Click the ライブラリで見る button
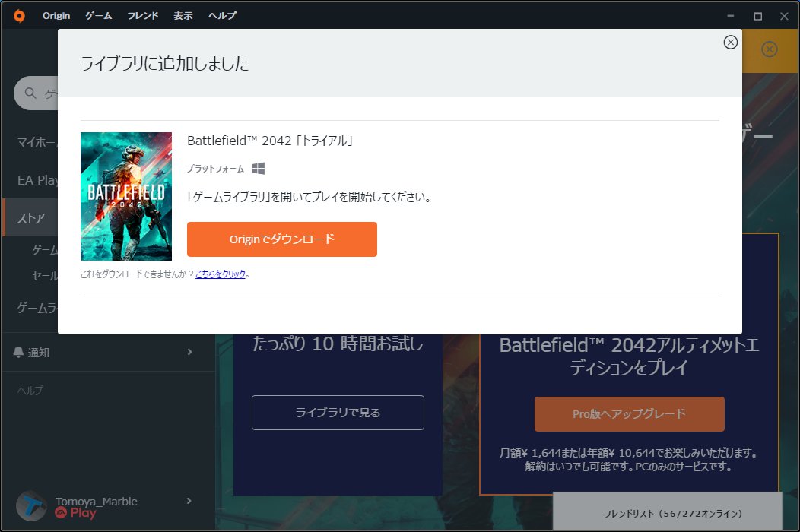 pos(337,412)
